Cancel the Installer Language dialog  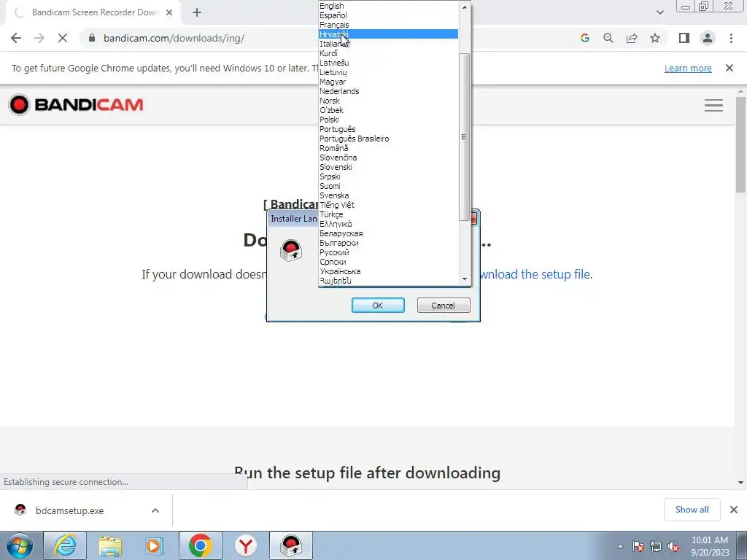point(444,306)
